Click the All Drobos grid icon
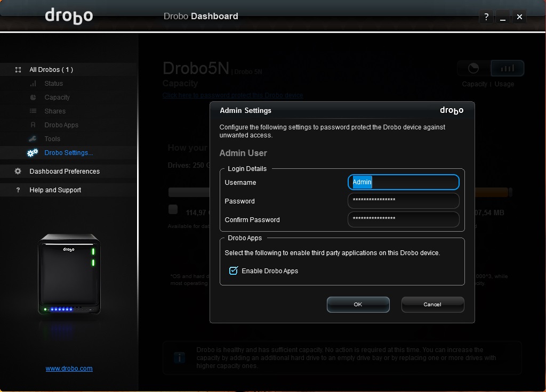Screen dimensions: 546x392 pyautogui.click(x=18, y=70)
